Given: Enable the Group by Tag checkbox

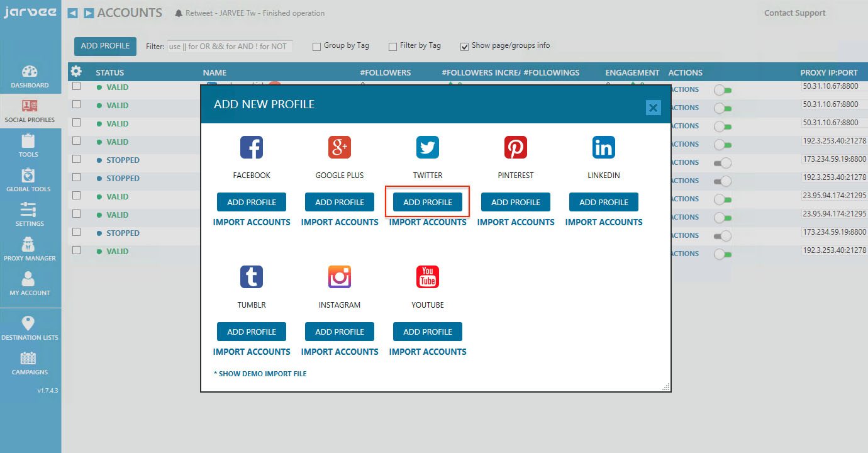Looking at the screenshot, I should pos(316,46).
